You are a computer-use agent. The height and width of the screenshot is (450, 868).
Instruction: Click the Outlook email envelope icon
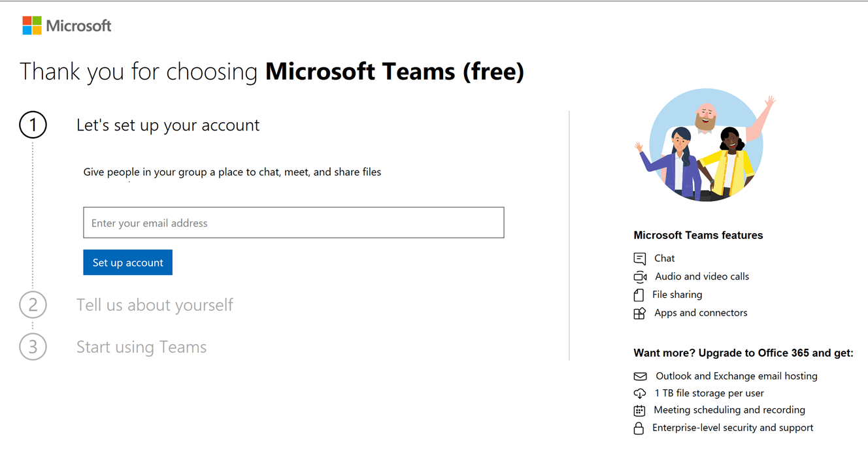tap(640, 376)
